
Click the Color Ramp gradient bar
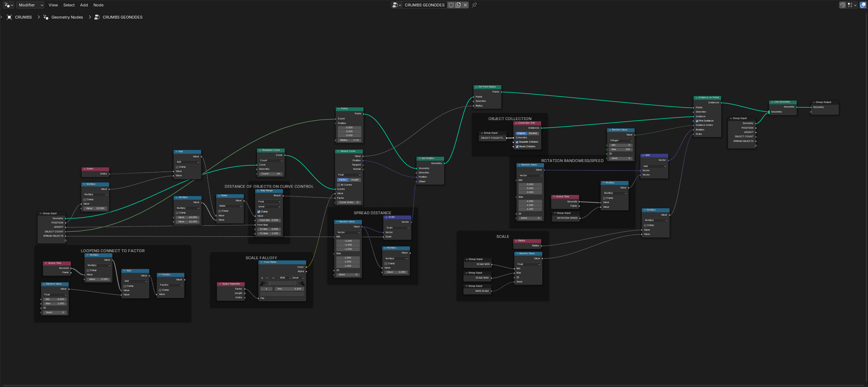282,283
